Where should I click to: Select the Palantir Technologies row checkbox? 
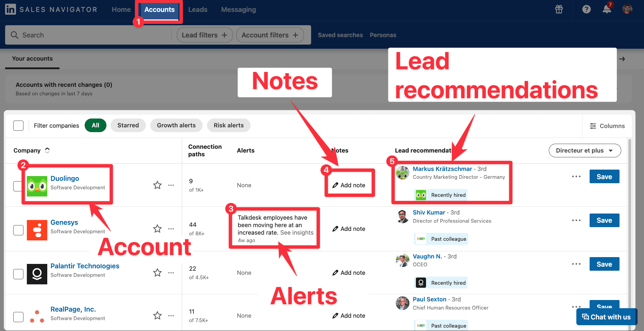[x=18, y=274]
